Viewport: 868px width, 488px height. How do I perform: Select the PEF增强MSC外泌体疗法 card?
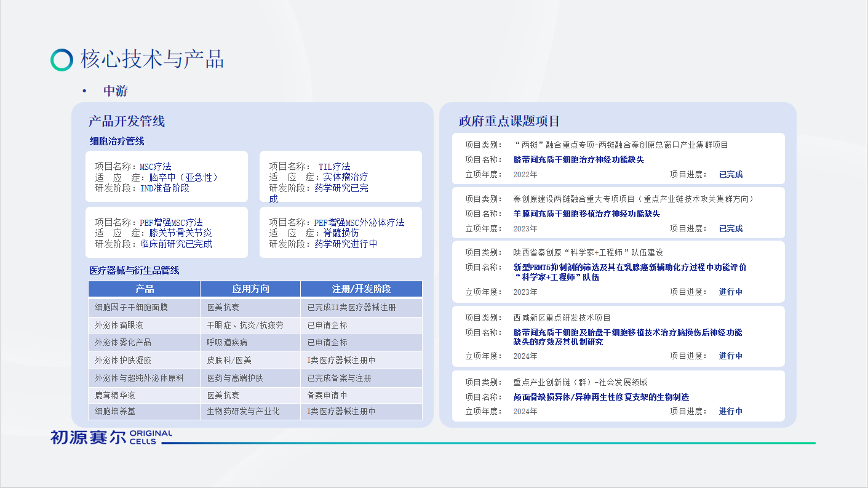pos(340,233)
